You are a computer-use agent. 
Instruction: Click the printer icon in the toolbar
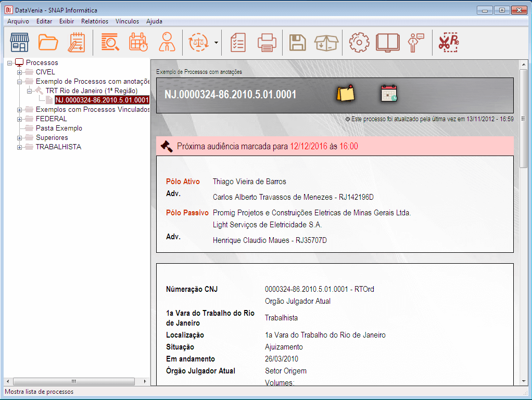click(x=267, y=43)
